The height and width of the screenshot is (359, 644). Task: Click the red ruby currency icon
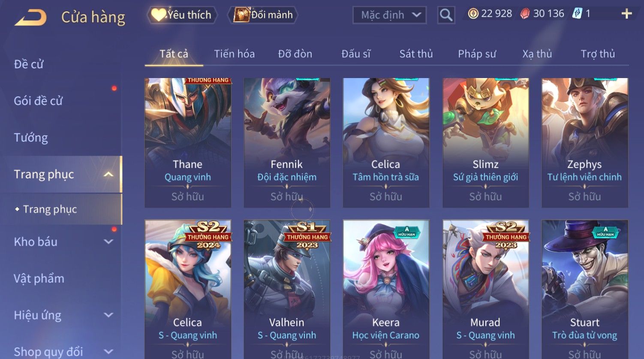click(x=525, y=14)
